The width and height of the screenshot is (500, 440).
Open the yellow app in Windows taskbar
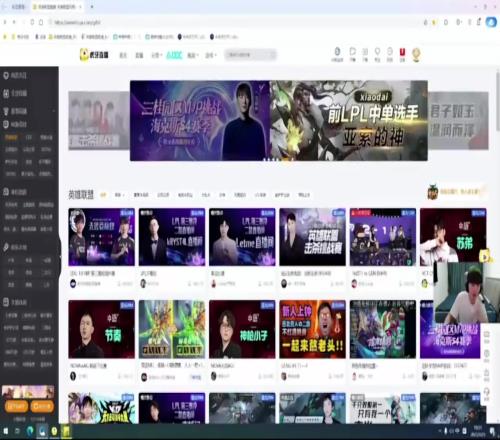click(66, 431)
